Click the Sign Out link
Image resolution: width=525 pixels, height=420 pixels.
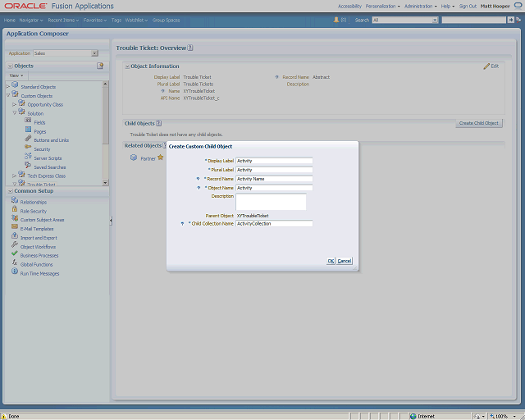pyautogui.click(x=468, y=6)
